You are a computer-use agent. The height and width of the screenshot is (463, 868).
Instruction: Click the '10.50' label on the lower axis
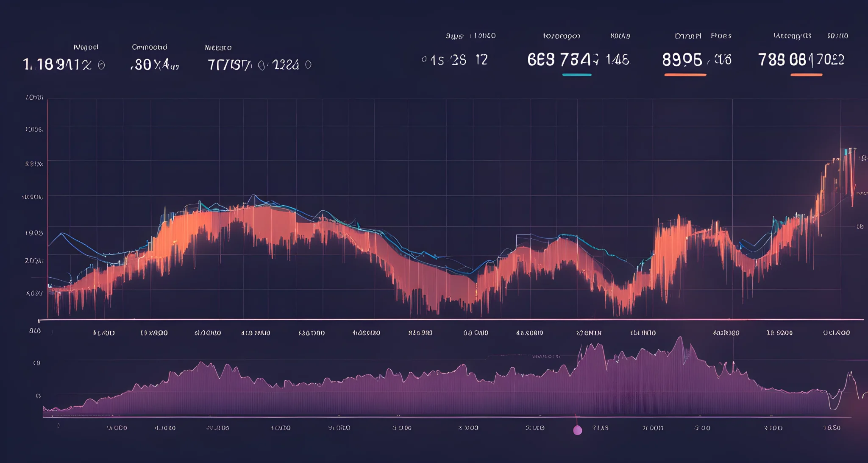click(x=832, y=428)
